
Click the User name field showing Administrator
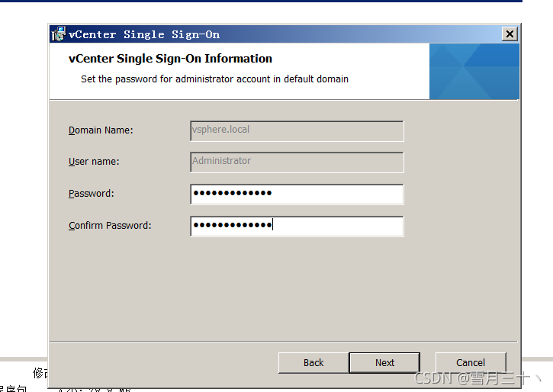tap(297, 162)
